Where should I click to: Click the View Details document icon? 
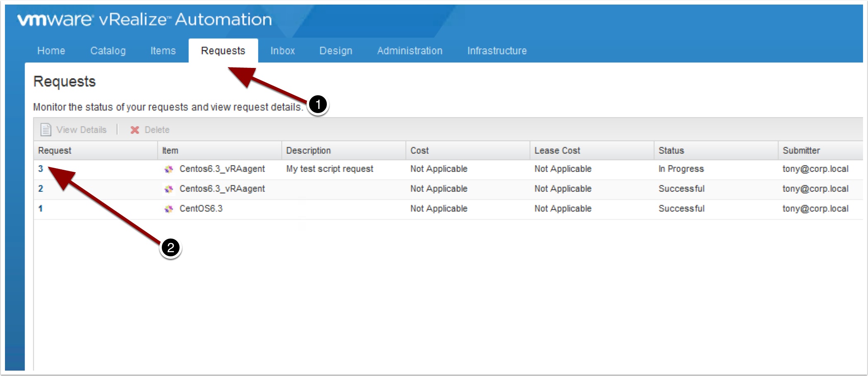point(46,130)
